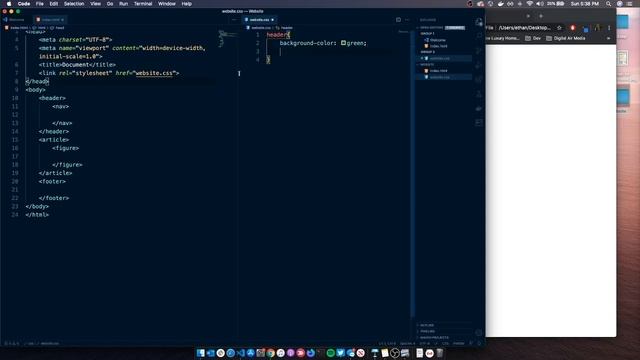Screen dimensions: 640x360
Task: Open the Terminal menu in menu bar
Action: (x=143, y=4)
